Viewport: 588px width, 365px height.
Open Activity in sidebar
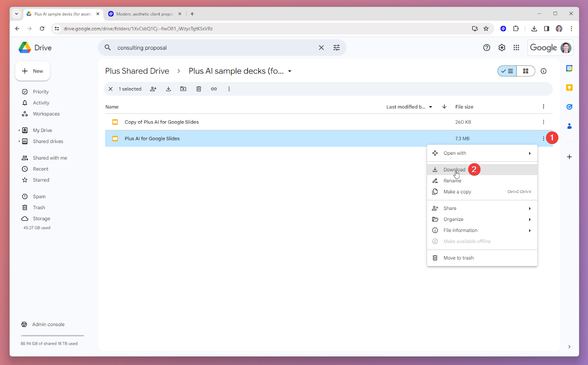(41, 103)
